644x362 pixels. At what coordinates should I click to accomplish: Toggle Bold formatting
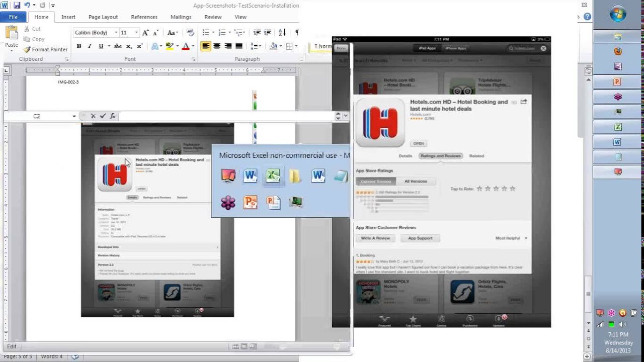click(x=79, y=46)
